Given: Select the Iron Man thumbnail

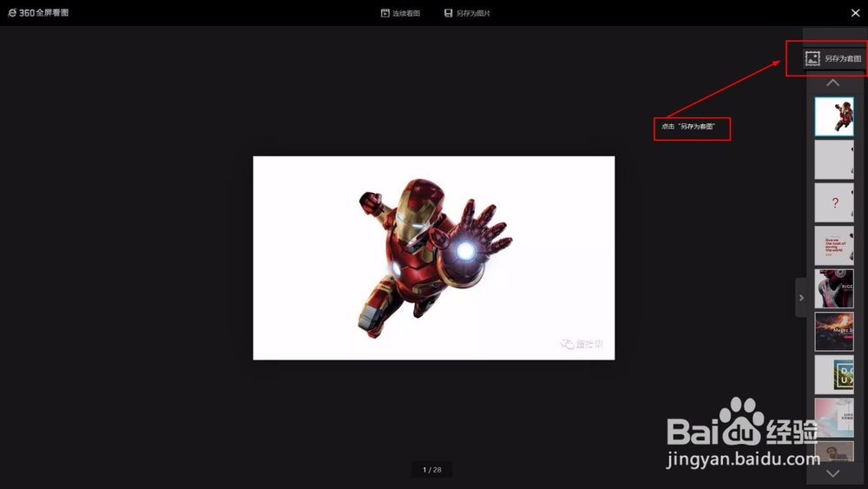Looking at the screenshot, I should (x=833, y=117).
